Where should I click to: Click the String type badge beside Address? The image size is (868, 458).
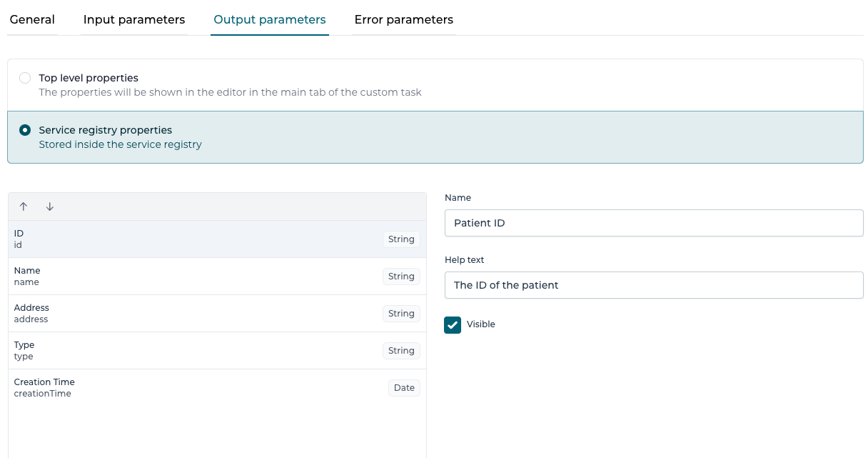(x=401, y=313)
